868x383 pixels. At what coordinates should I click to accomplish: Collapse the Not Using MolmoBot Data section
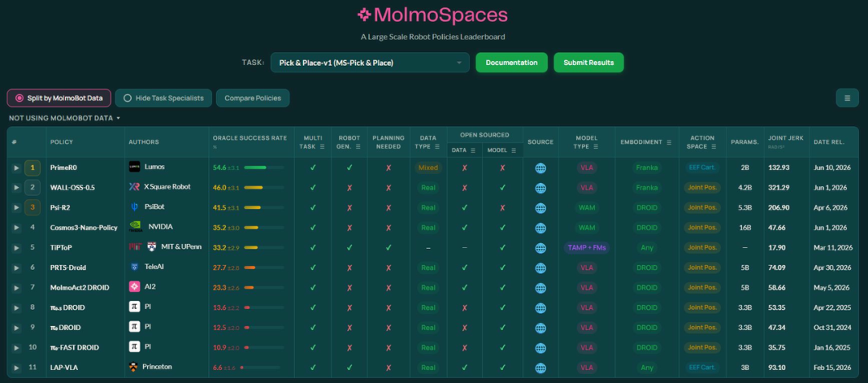(65, 118)
